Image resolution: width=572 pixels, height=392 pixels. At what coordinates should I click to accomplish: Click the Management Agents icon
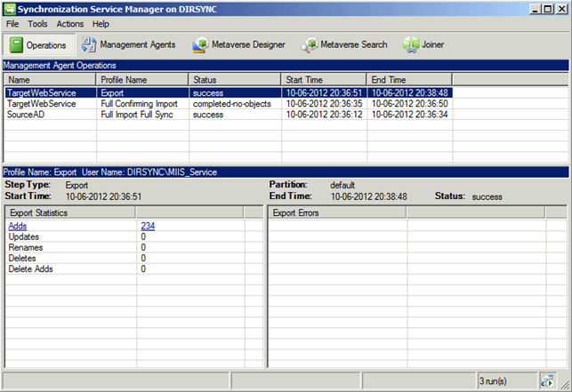(89, 44)
